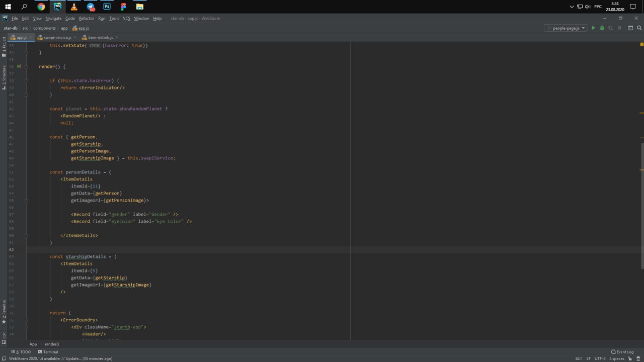Open the Terminal tool window
The image size is (644, 362).
(x=48, y=352)
